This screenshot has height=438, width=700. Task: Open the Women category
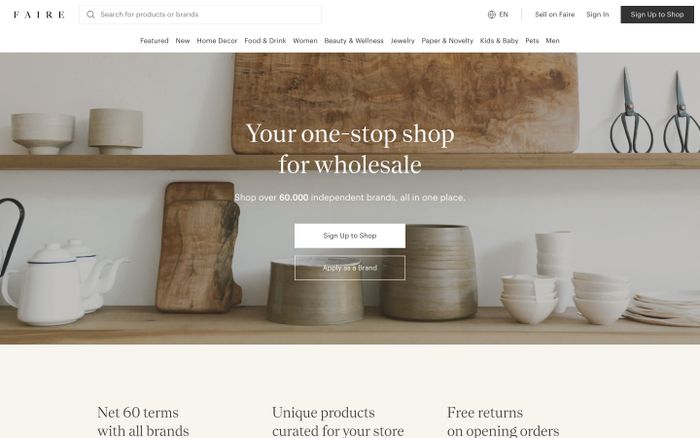[305, 41]
